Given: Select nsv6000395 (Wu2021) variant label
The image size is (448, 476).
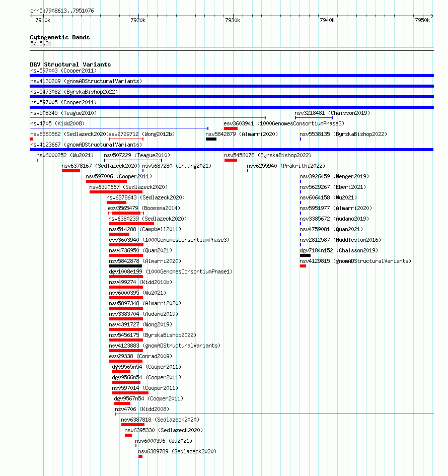Looking at the screenshot, I should click(137, 293).
